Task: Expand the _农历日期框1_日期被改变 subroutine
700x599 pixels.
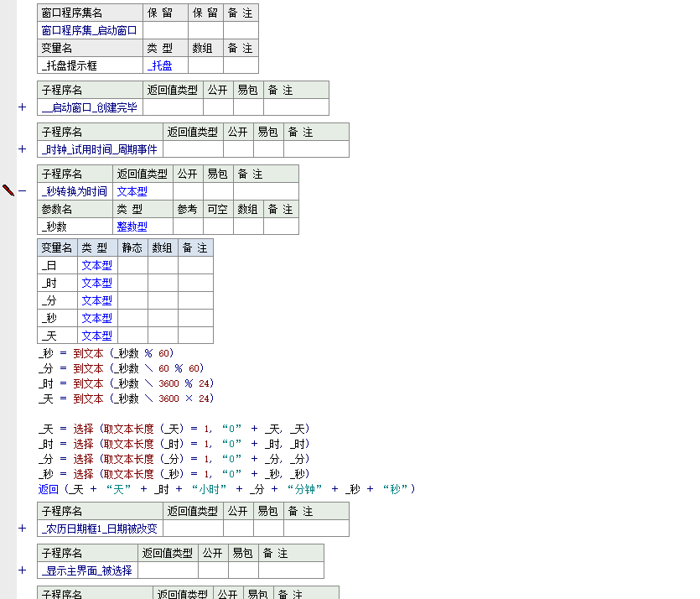Action: 23,529
